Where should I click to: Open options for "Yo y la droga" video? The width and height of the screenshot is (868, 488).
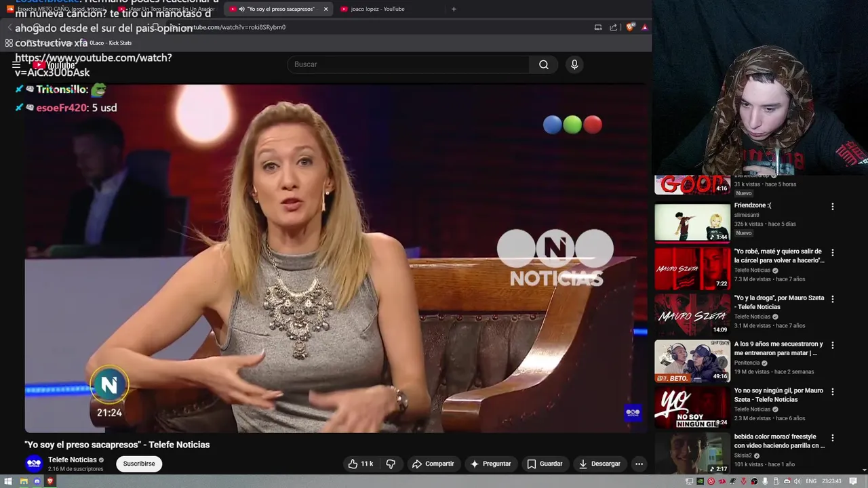(x=832, y=299)
